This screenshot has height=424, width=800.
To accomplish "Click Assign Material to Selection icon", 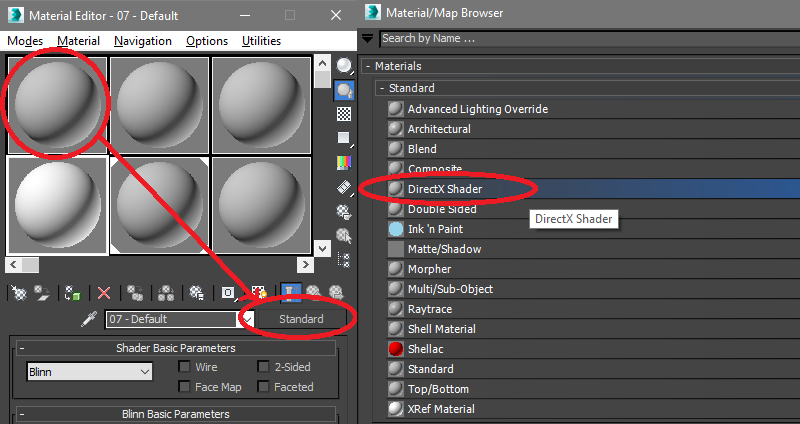I will pos(73,293).
